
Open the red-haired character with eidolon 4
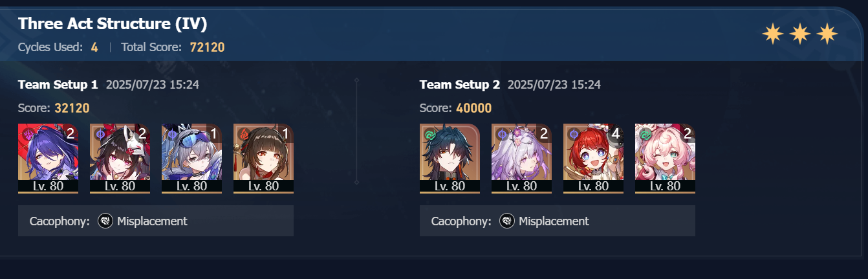point(593,159)
